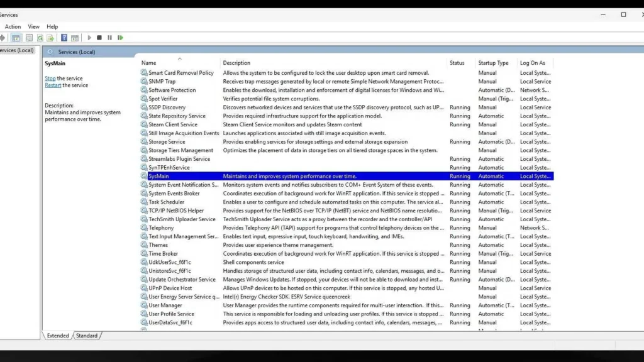644x362 pixels.
Task: Open the blue Help toolbar icon
Action: (64, 38)
